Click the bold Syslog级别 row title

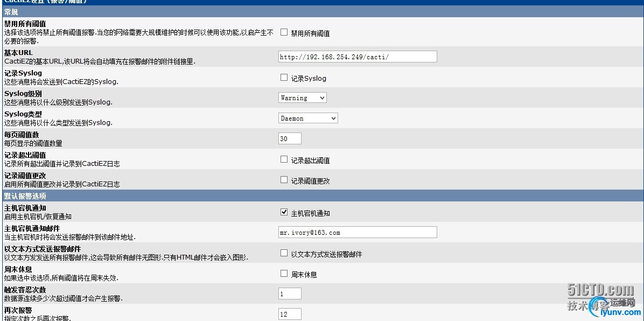pos(23,94)
